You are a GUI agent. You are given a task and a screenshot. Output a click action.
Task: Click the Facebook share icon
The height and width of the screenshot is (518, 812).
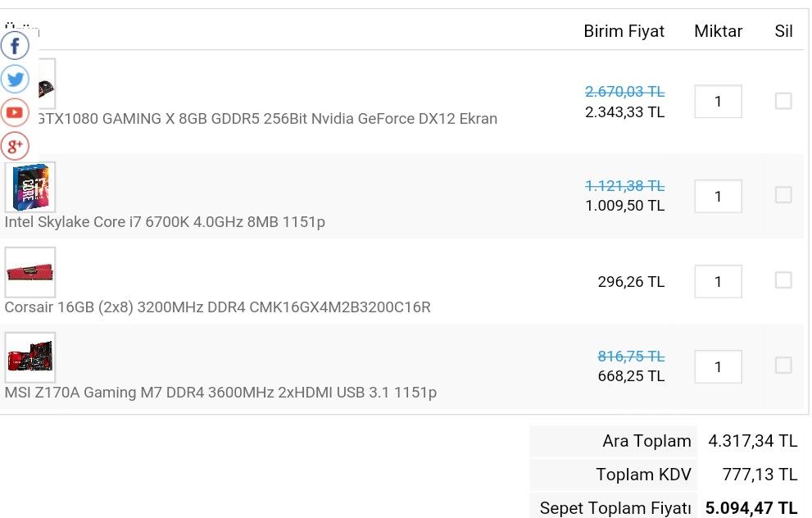tap(15, 45)
